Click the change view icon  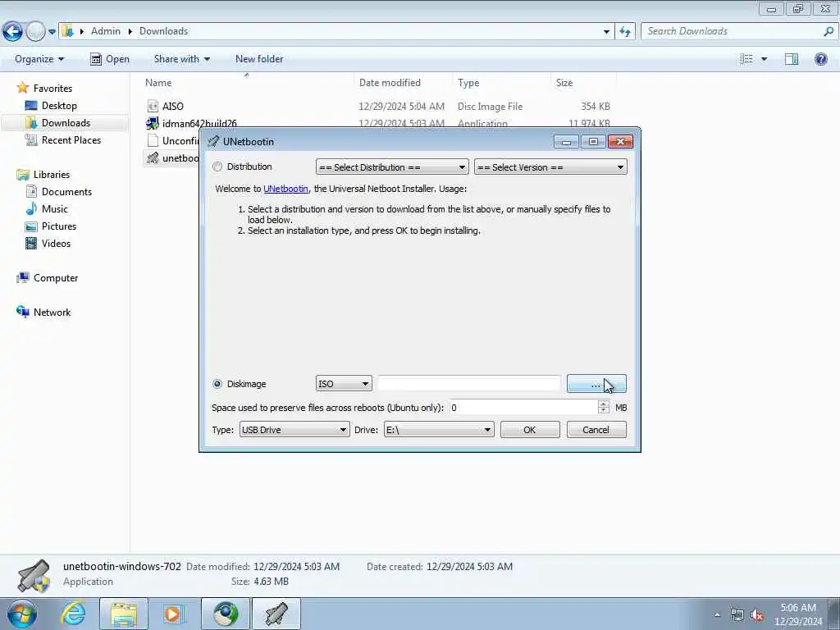[746, 59]
